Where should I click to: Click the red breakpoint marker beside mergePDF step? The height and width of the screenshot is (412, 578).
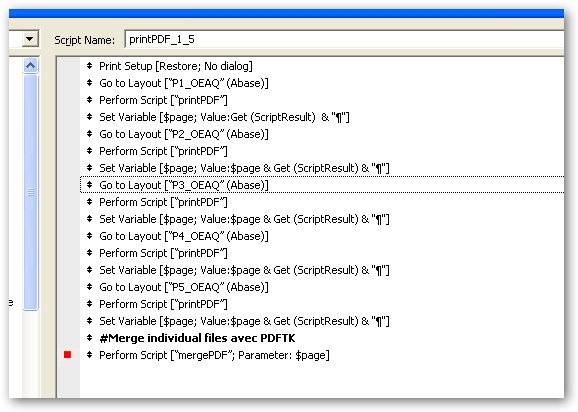pos(67,355)
